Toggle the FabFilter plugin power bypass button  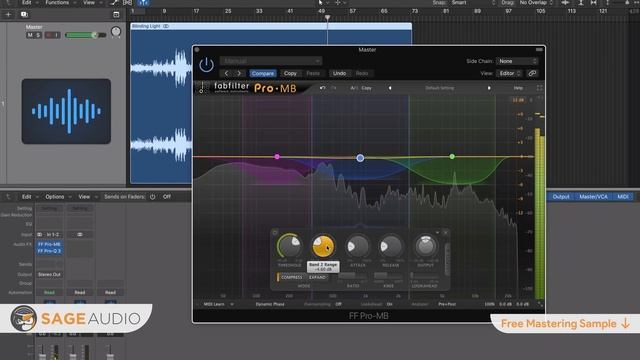click(206, 65)
